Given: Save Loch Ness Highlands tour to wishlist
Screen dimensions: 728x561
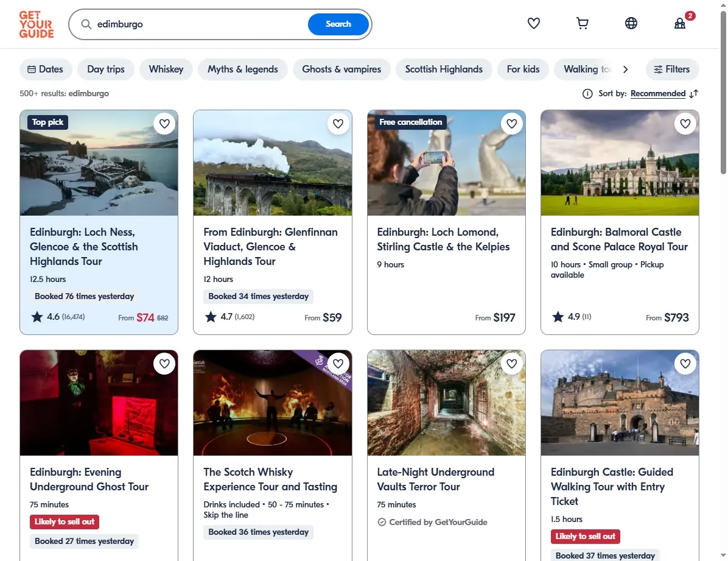Looking at the screenshot, I should [x=164, y=124].
